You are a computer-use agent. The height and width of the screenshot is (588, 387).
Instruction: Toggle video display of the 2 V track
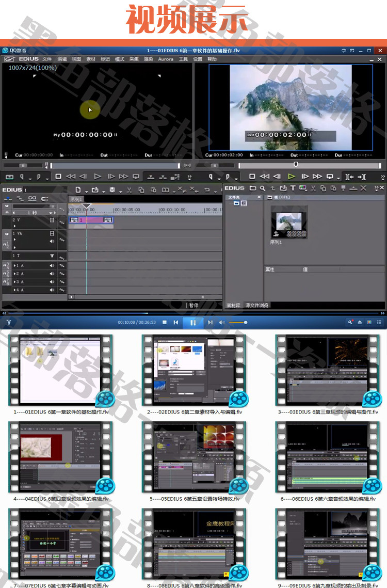click(52, 220)
